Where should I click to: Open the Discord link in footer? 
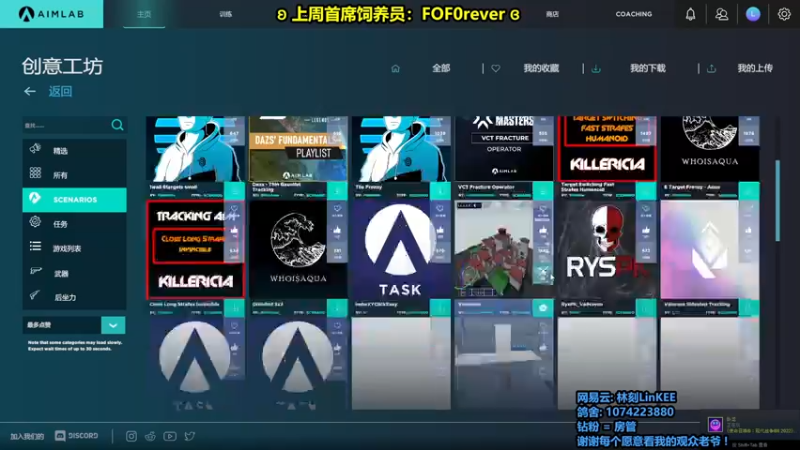pyautogui.click(x=77, y=436)
